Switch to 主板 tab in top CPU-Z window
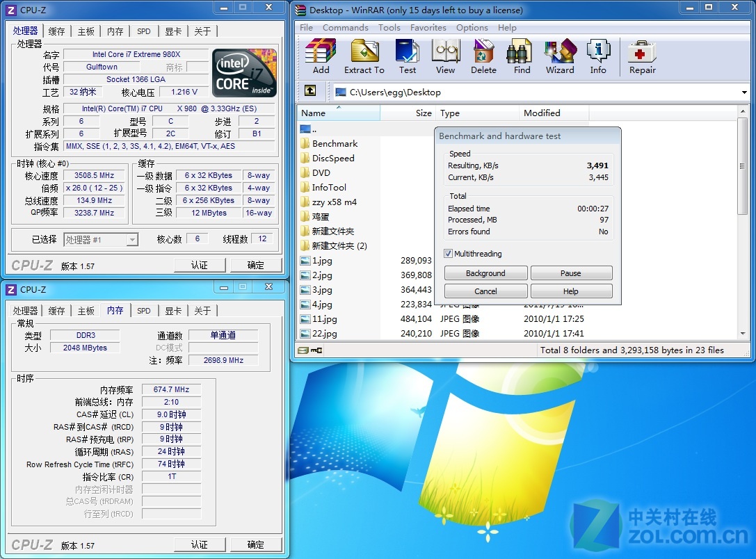 click(86, 31)
